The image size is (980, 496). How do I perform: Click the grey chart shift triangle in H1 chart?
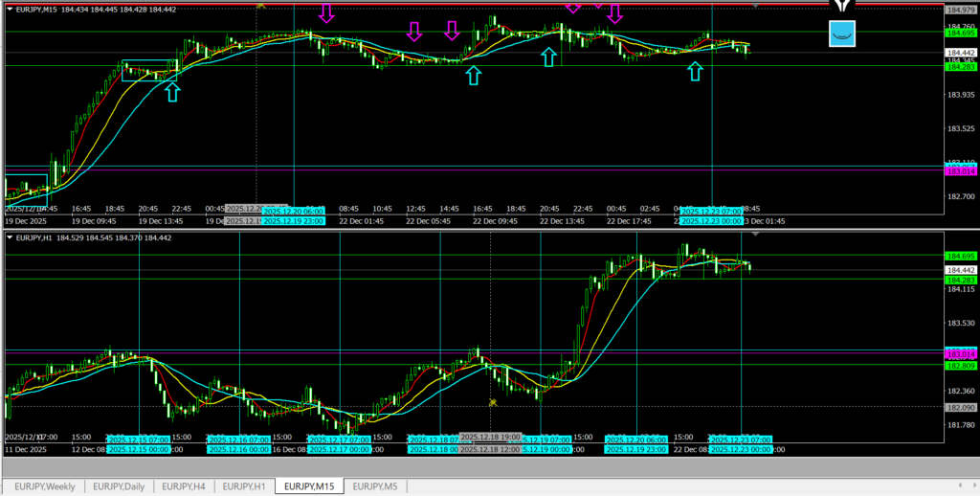(x=756, y=234)
